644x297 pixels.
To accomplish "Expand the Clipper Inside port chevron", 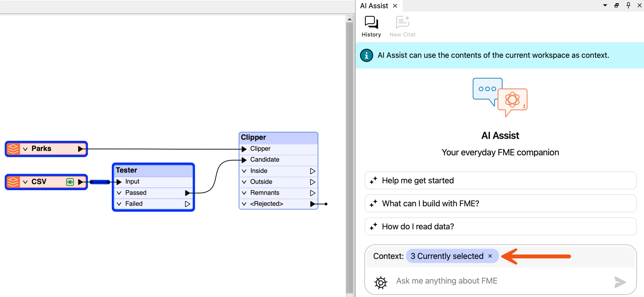I will click(244, 171).
